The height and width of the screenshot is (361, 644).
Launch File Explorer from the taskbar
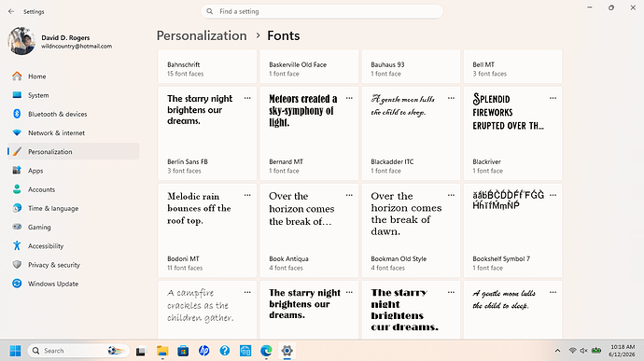coord(162,351)
